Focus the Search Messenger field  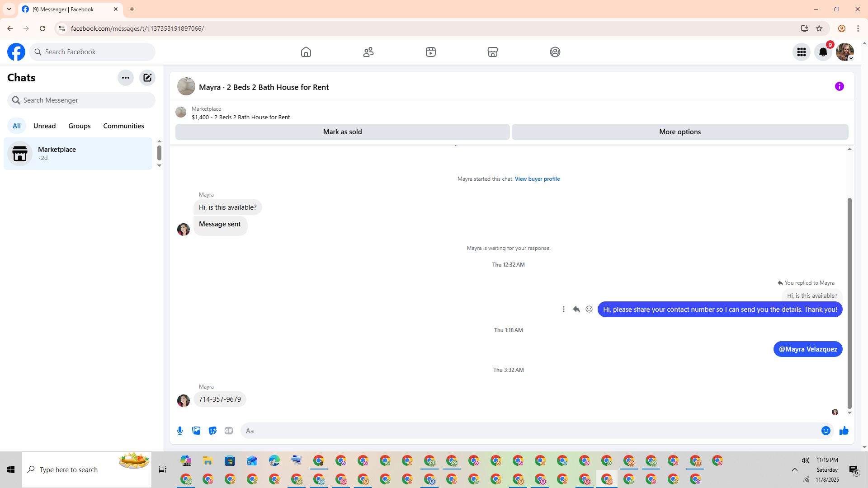point(81,100)
